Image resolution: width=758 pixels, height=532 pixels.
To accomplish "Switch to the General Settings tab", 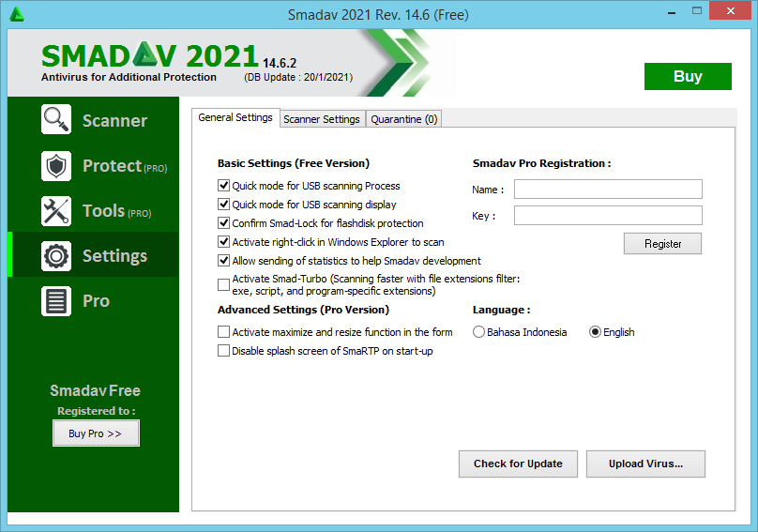I will (x=235, y=117).
